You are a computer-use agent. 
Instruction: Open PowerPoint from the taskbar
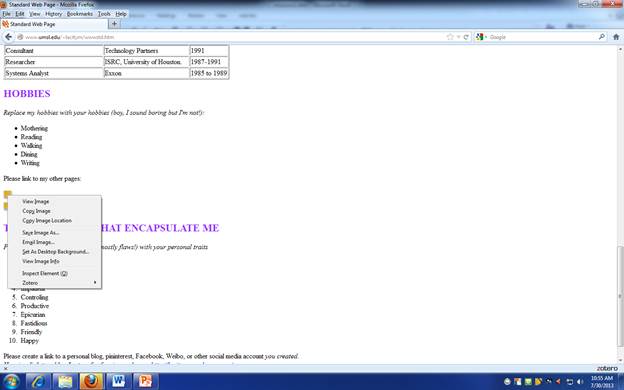(x=145, y=381)
